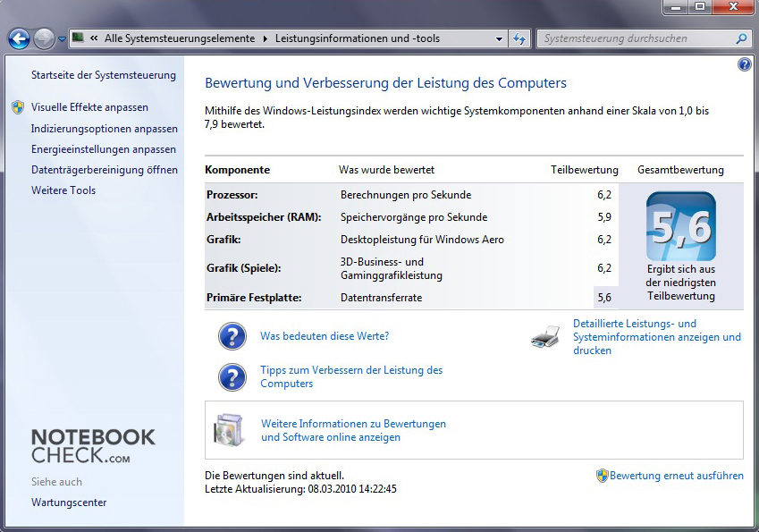
Task: Open Datenträgerbereinigung öffnen
Action: tap(105, 170)
